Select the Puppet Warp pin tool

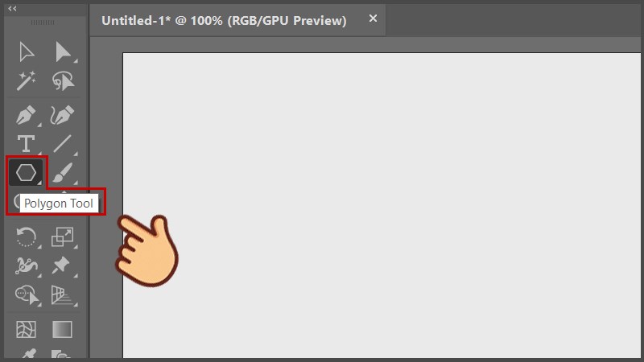tap(61, 266)
